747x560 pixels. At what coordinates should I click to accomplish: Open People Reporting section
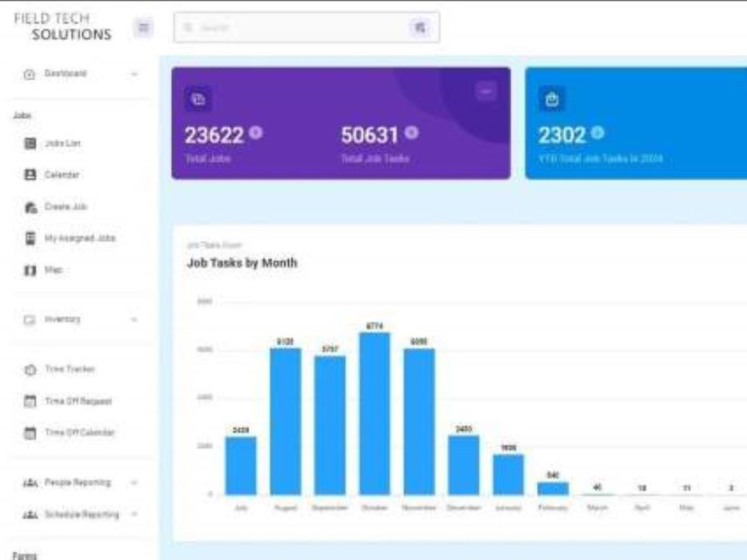pos(78,482)
